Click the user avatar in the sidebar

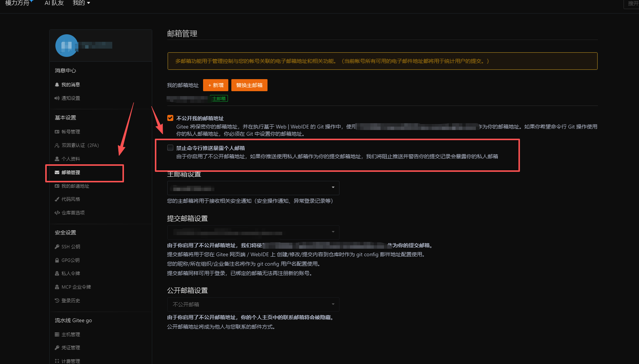point(67,46)
